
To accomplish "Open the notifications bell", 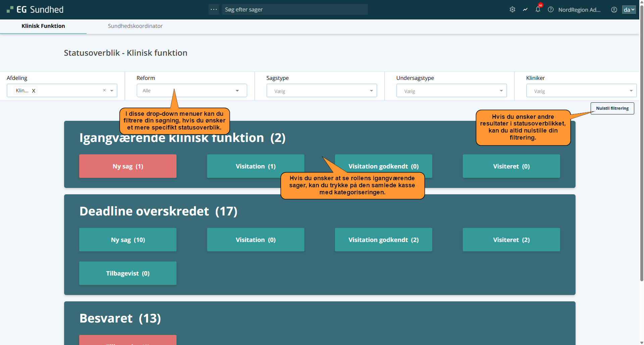I will coord(538,10).
